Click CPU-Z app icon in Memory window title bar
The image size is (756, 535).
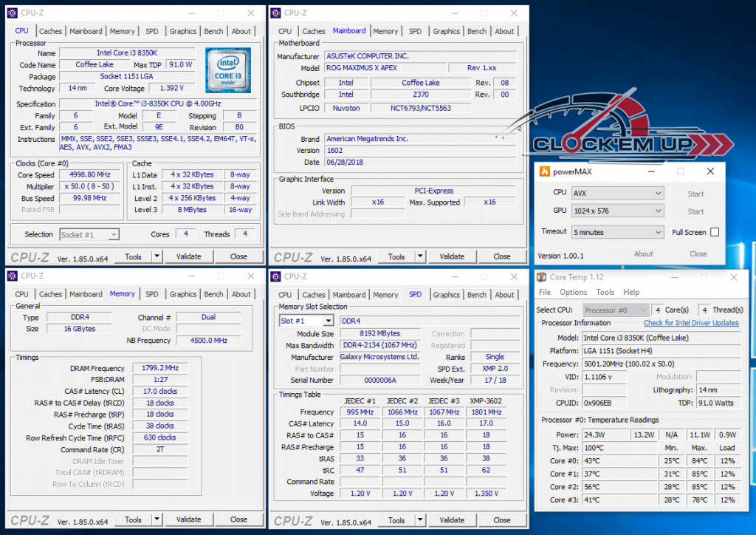(x=13, y=276)
